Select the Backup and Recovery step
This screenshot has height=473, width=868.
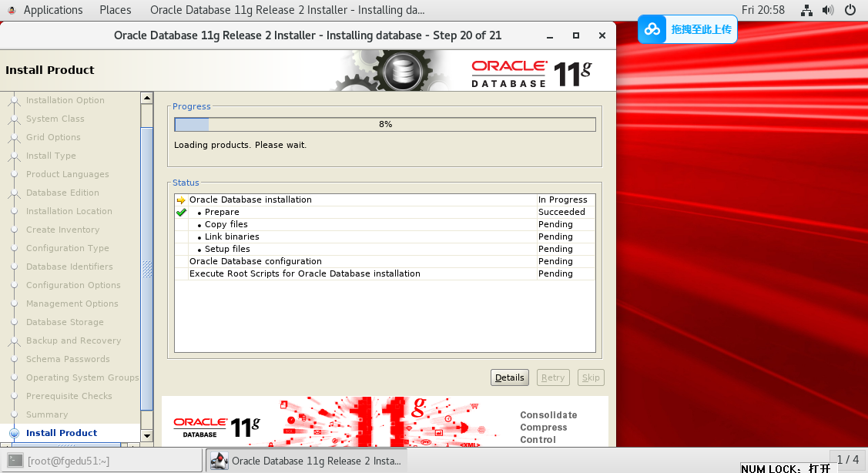74,340
